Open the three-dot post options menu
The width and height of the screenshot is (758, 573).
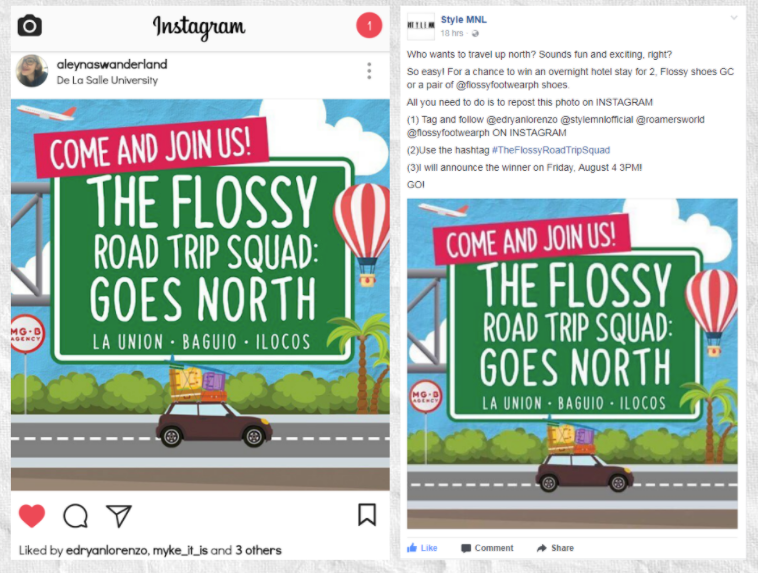pos(369,71)
